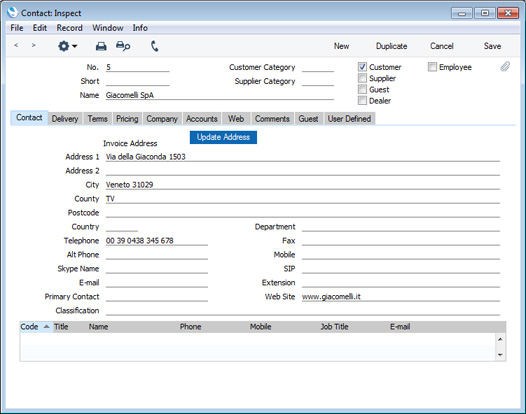Click the telephone call icon
The image size is (526, 414).
tap(154, 46)
